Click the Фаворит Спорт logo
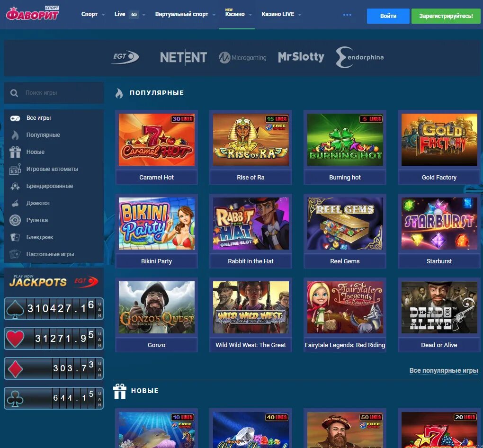The height and width of the screenshot is (448, 483). tap(33, 13)
